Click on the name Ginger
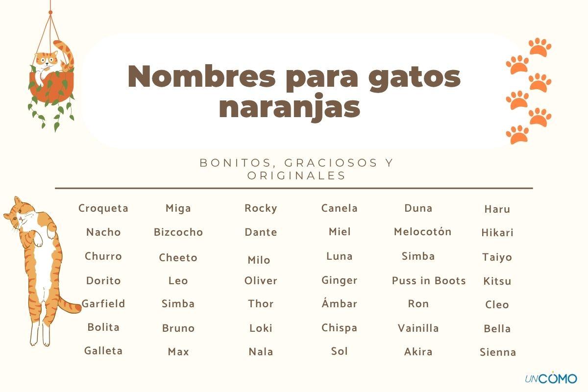Viewport: 588px width, 392px height. click(340, 281)
